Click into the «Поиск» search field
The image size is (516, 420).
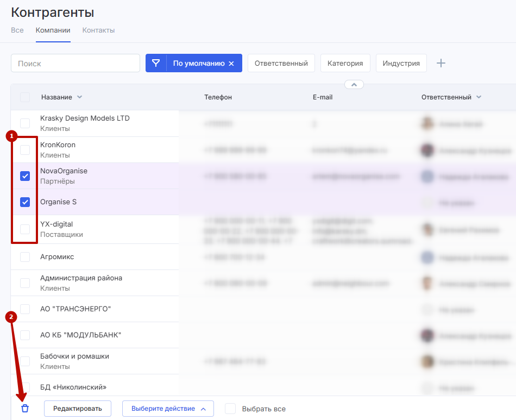point(75,63)
